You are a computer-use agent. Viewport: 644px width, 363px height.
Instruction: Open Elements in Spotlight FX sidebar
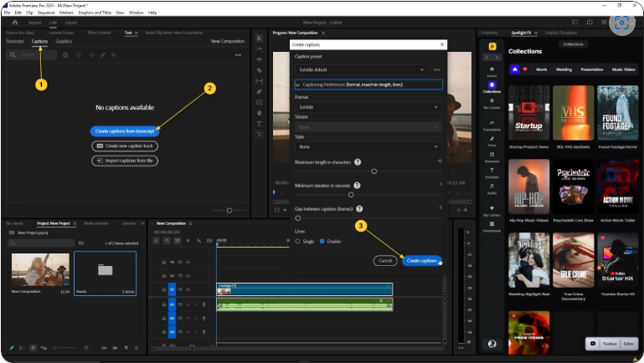coord(492,156)
